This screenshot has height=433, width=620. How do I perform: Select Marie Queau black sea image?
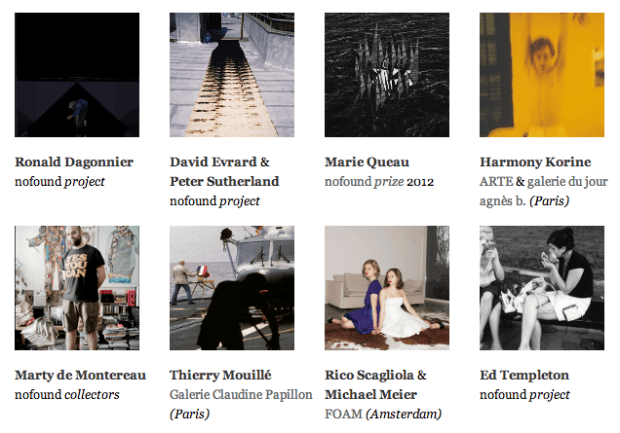[x=387, y=75]
